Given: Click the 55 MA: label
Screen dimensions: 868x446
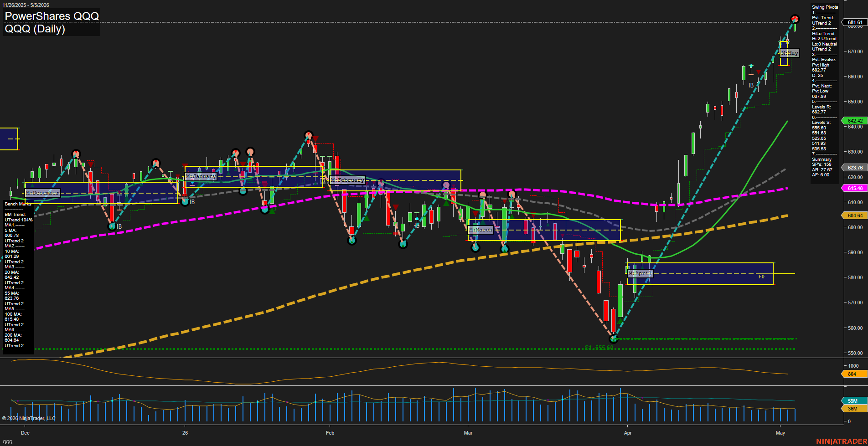Looking at the screenshot, I should pyautogui.click(x=12, y=293).
